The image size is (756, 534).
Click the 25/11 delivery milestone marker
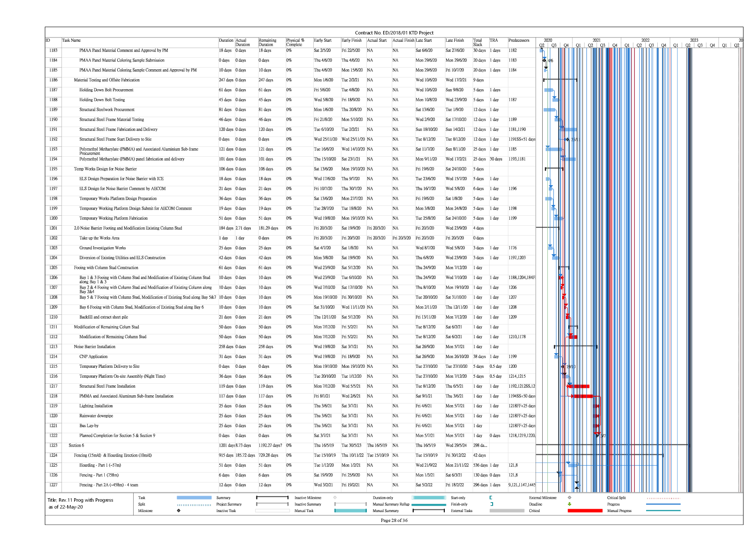pos(567,140)
